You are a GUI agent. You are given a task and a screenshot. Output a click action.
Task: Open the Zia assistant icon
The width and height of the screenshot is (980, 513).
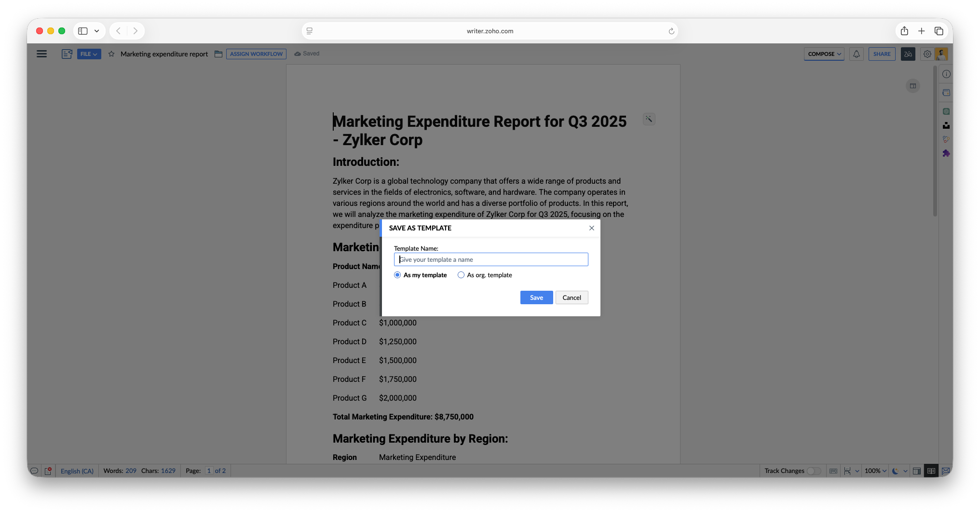908,54
